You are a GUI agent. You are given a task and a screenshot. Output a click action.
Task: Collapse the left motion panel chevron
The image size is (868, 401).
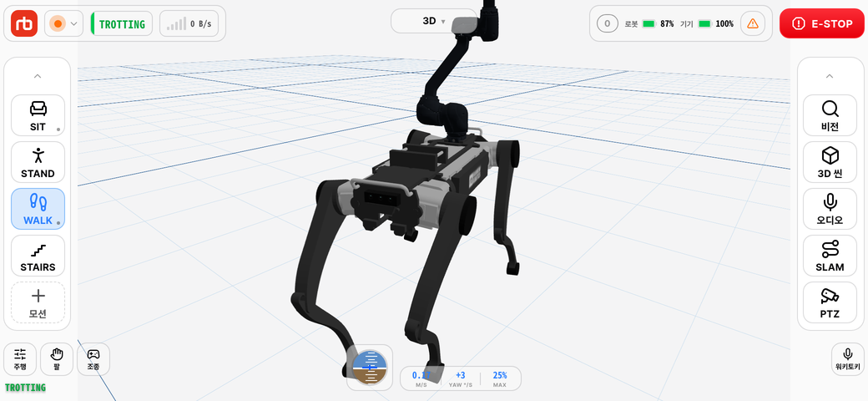(37, 76)
